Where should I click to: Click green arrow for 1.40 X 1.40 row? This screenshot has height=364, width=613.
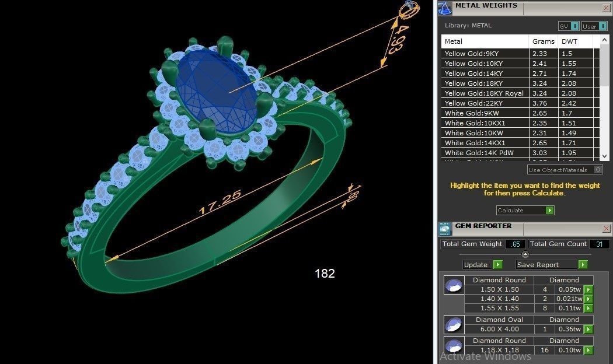pos(588,299)
